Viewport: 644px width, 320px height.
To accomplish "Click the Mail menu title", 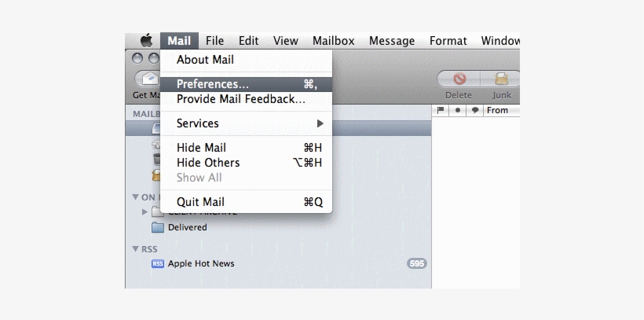I will [179, 41].
